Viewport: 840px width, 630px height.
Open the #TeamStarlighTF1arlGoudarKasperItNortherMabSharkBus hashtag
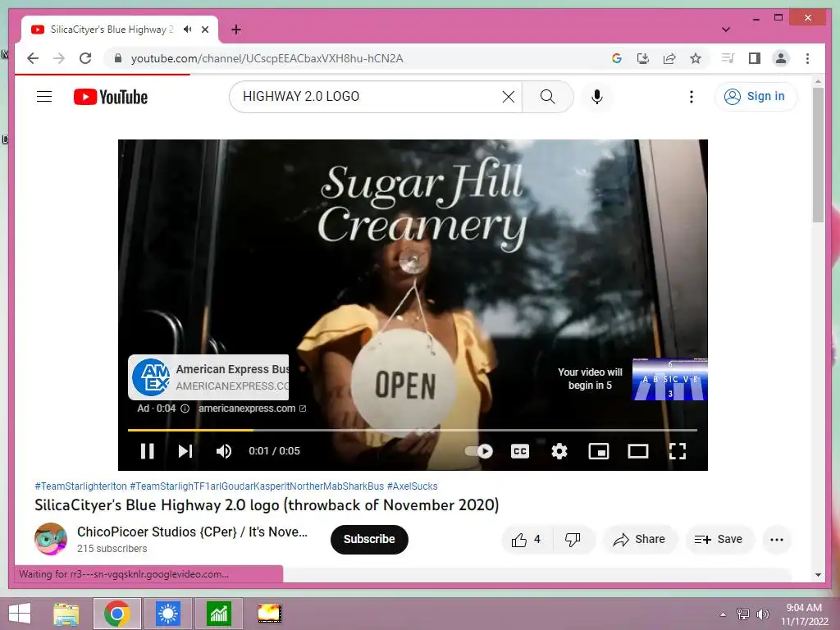point(257,486)
